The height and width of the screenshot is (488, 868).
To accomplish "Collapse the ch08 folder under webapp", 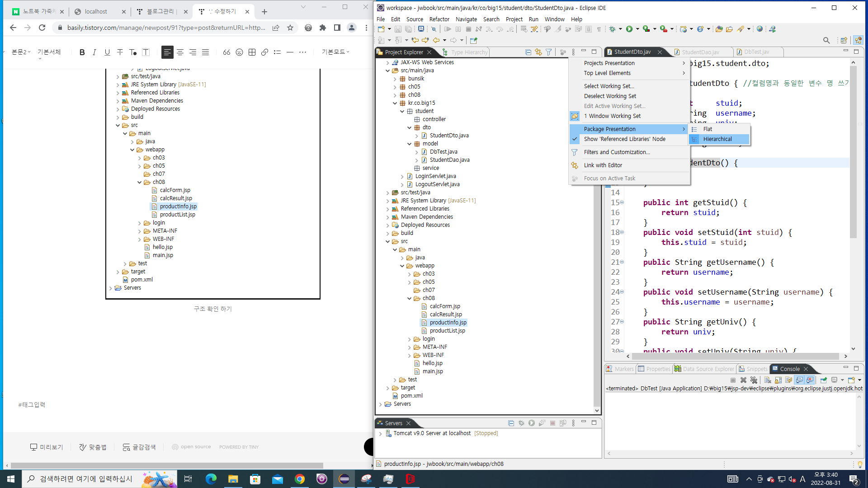I will 410,298.
